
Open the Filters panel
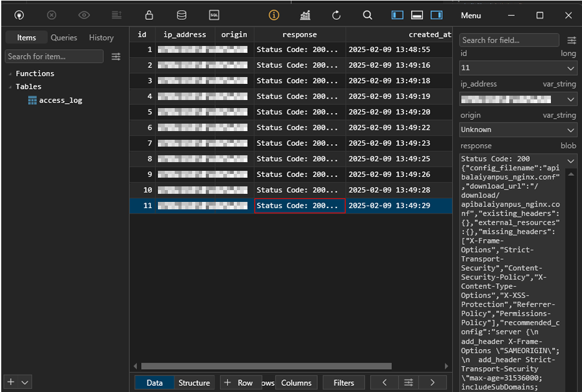[x=343, y=383]
